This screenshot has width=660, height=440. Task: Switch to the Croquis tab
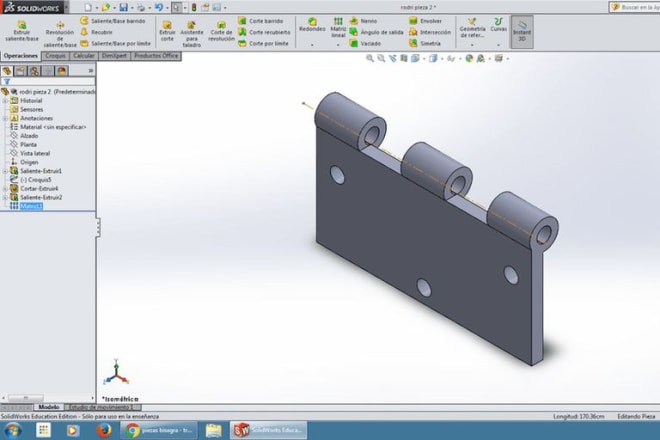coord(56,56)
